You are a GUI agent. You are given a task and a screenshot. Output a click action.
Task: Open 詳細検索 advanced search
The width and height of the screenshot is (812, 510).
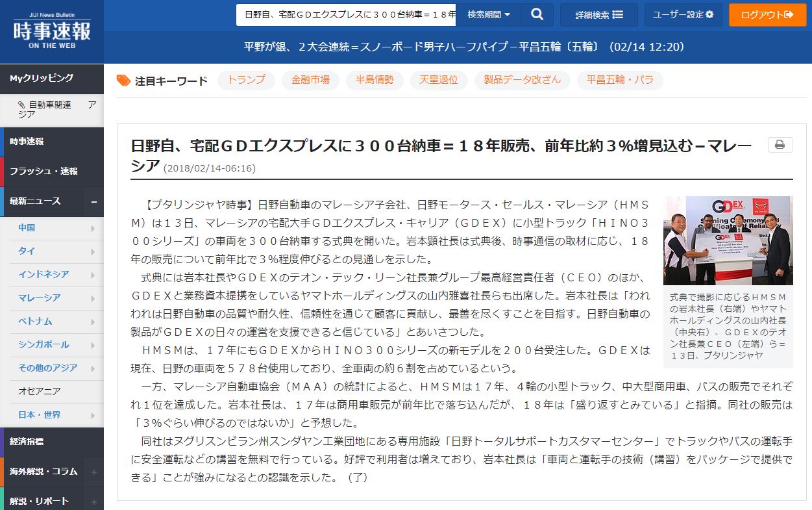[600, 14]
